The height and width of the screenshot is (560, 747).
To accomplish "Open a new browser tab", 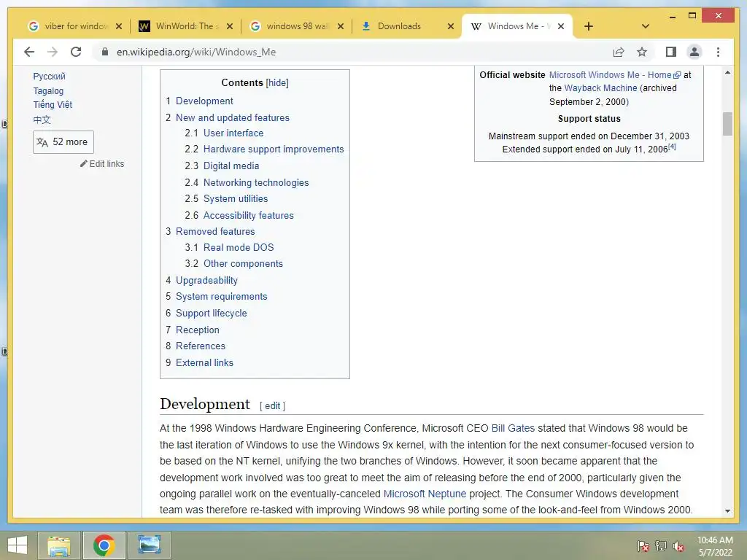I will (589, 26).
